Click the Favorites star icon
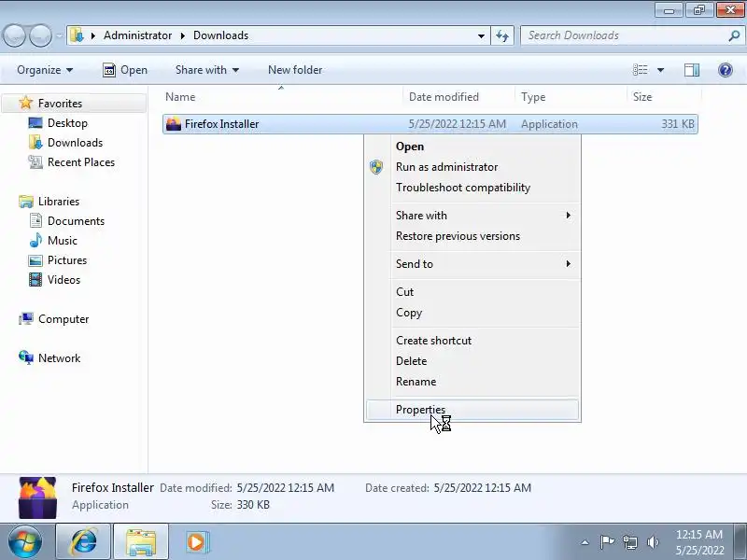This screenshot has width=747, height=560. (26, 103)
